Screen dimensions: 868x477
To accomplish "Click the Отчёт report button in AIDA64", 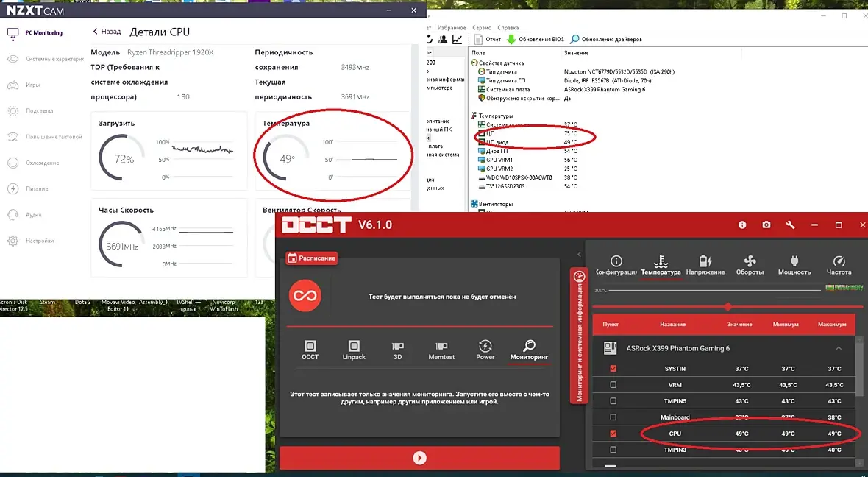I will point(488,39).
